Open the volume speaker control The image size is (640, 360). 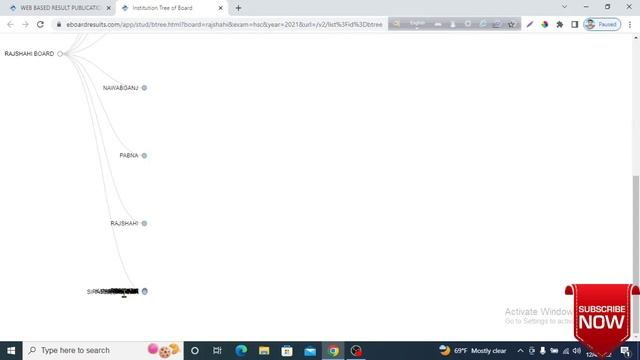coord(576,351)
